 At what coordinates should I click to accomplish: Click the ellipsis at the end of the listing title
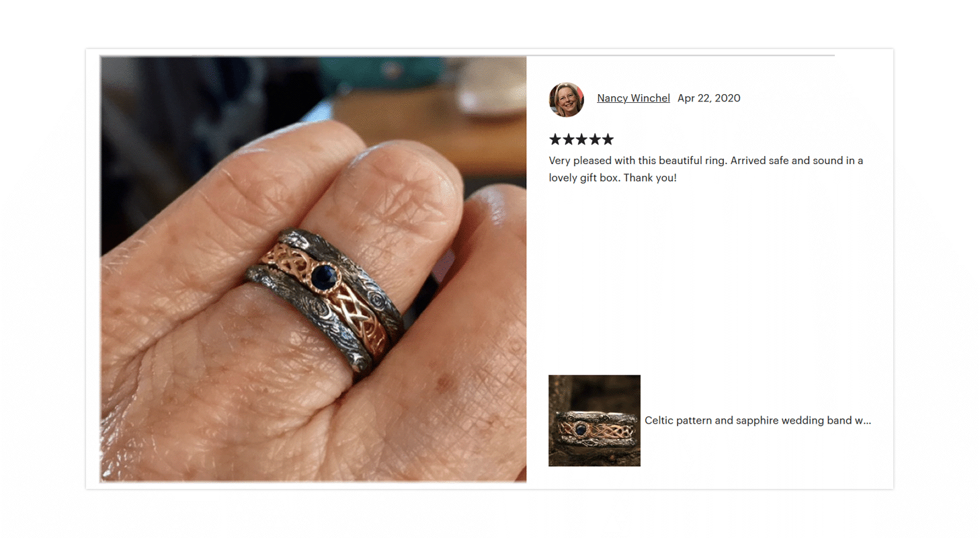pyautogui.click(x=867, y=422)
